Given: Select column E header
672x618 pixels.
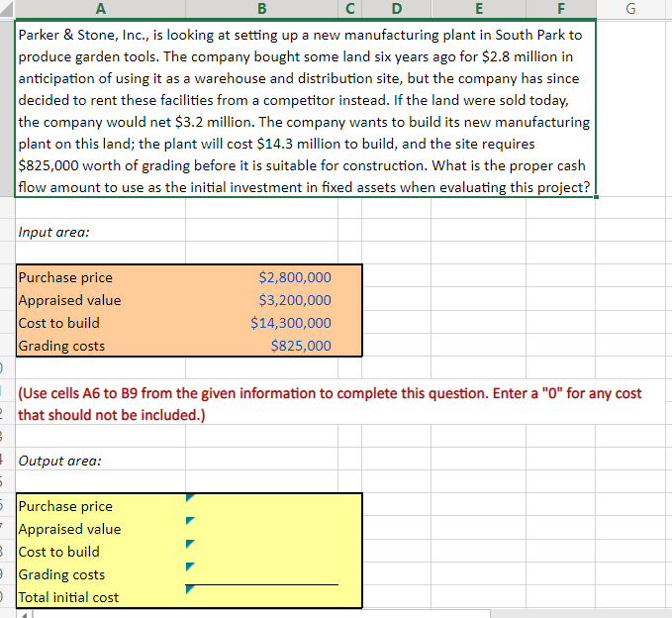Looking at the screenshot, I should click(x=479, y=9).
